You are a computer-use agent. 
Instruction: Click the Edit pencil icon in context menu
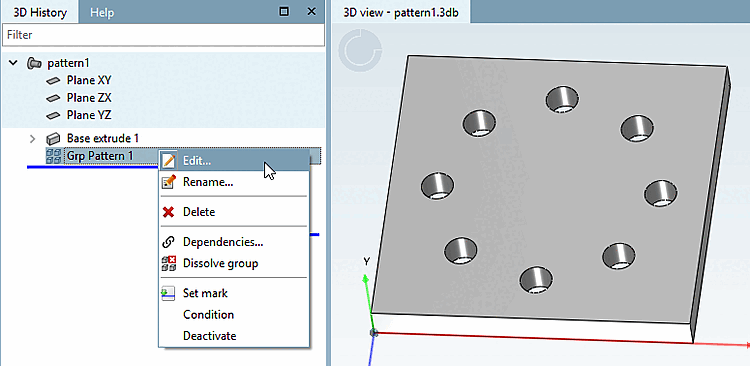point(168,161)
